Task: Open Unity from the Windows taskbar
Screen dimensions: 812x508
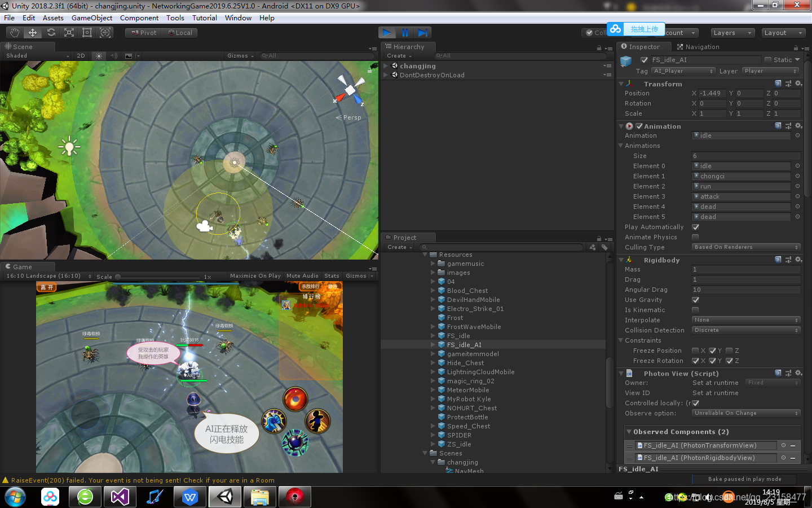Action: tap(226, 497)
